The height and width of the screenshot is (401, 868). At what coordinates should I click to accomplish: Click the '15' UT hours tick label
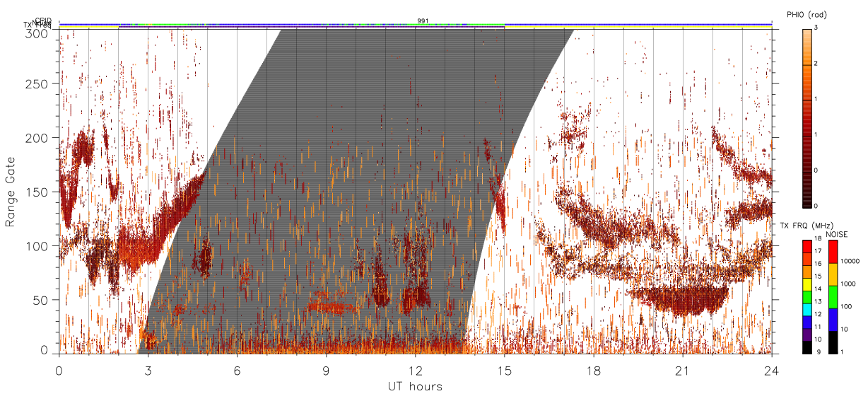[505, 370]
